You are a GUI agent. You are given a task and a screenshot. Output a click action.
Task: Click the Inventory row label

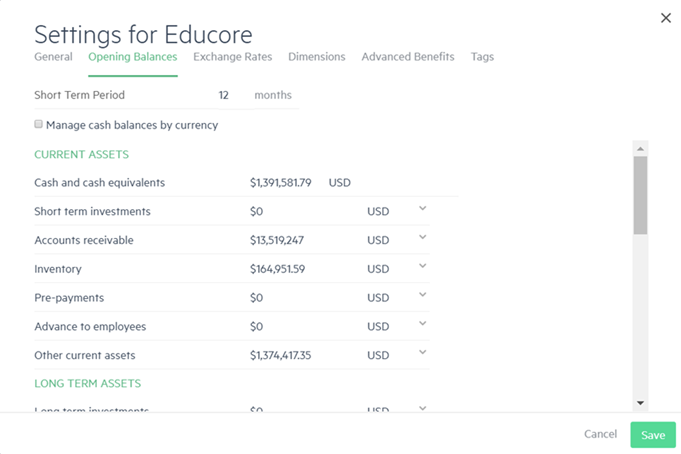pos(58,269)
